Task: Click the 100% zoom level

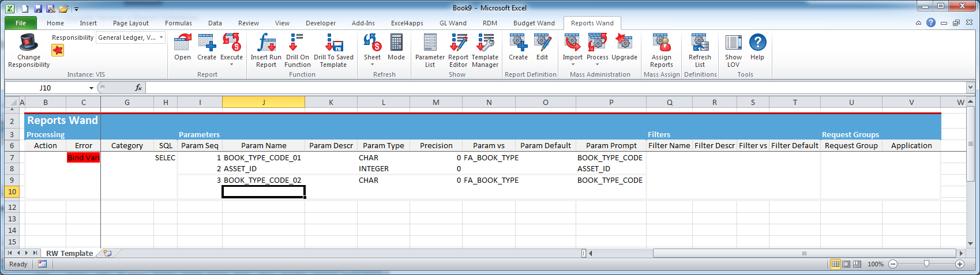Action: coord(876,264)
